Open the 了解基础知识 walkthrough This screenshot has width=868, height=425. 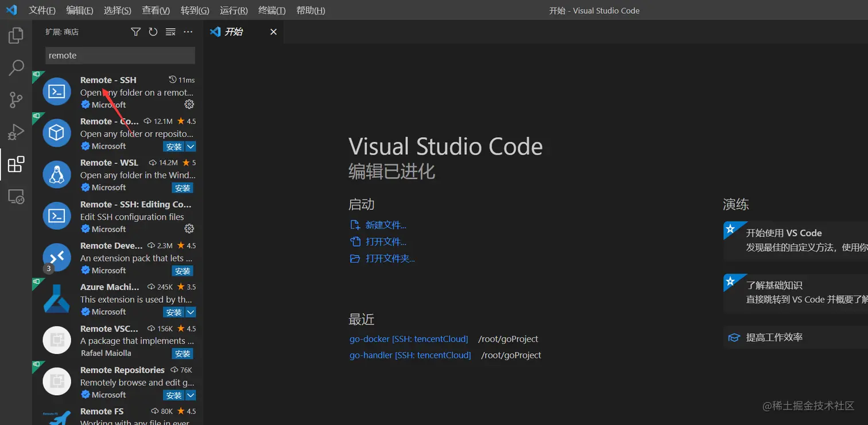[796, 293]
